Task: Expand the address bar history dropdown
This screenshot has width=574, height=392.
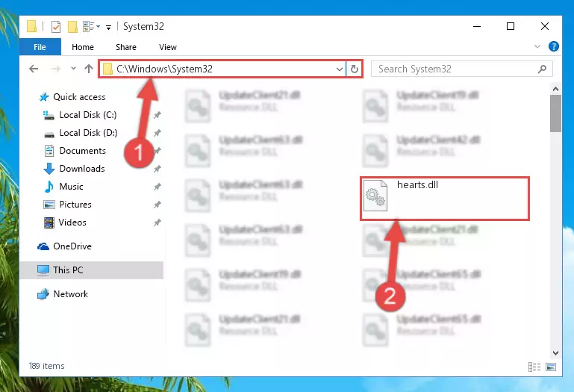Action: pyautogui.click(x=340, y=69)
